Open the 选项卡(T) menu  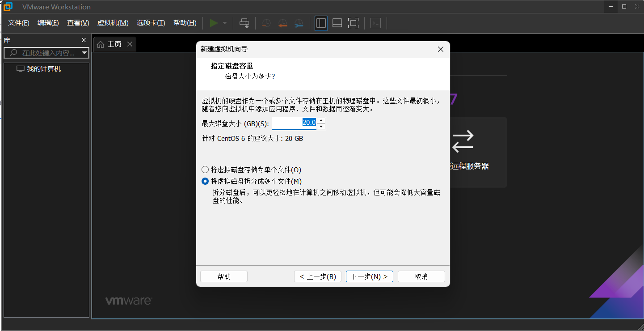(x=151, y=23)
